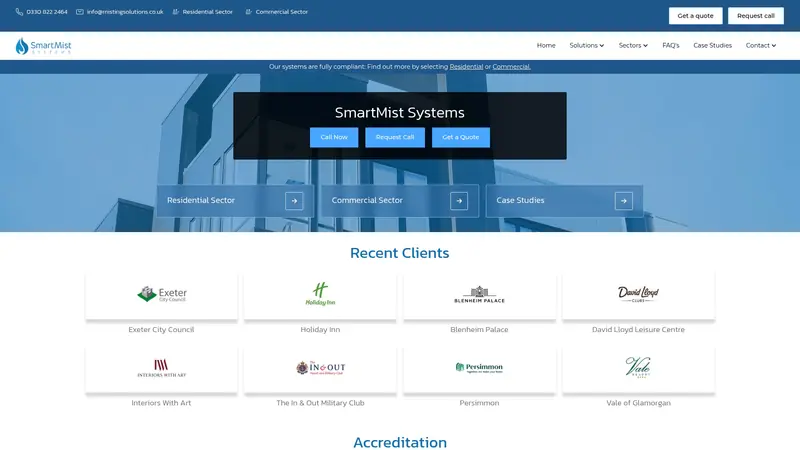800x450 pixels.
Task: Click The In & Out Military Club caption
Action: pos(320,403)
